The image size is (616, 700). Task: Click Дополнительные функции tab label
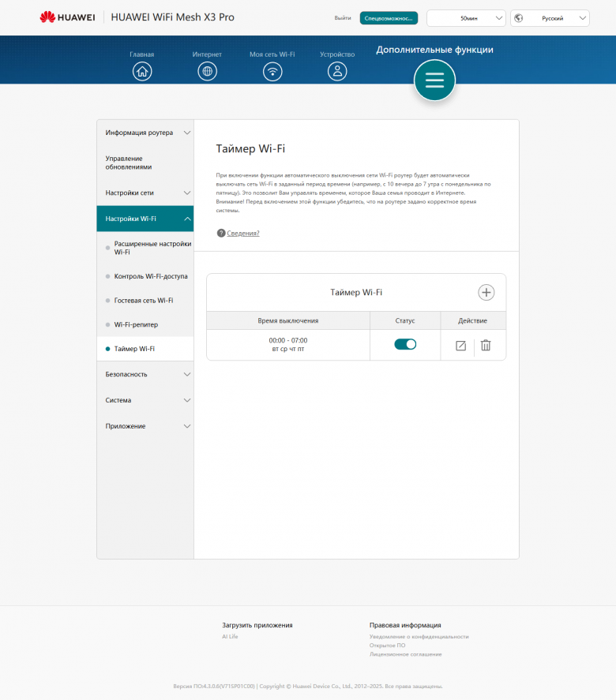click(x=434, y=50)
